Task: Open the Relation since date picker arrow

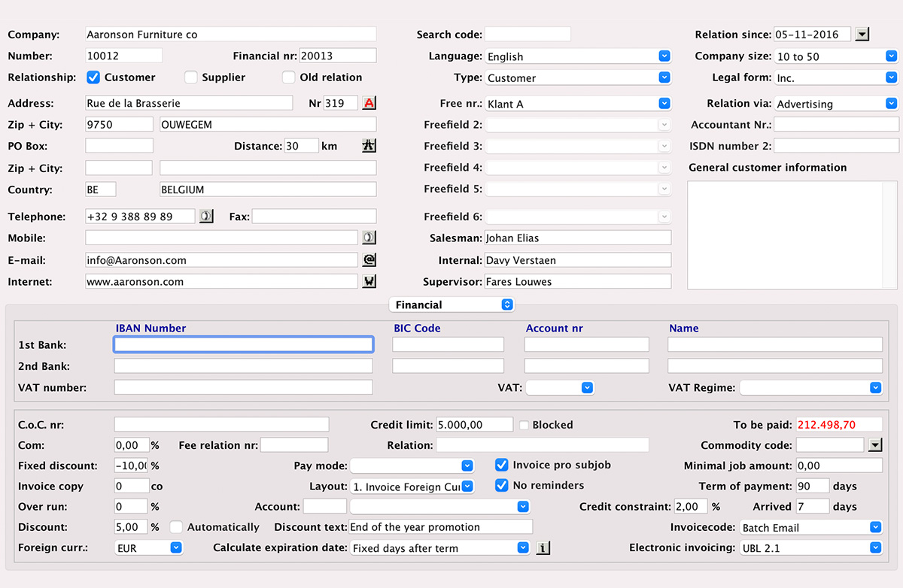Action: 862,34
